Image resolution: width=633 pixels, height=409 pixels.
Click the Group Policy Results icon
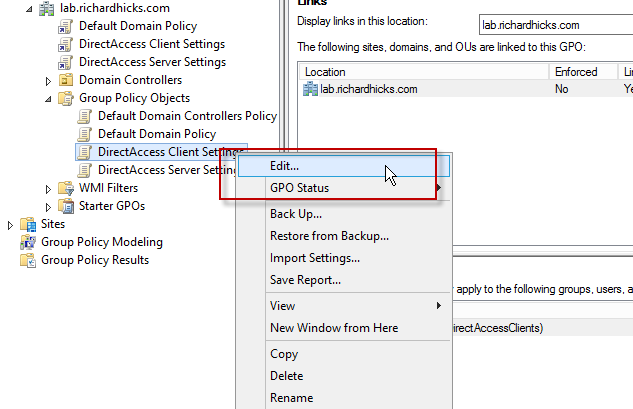(x=29, y=260)
